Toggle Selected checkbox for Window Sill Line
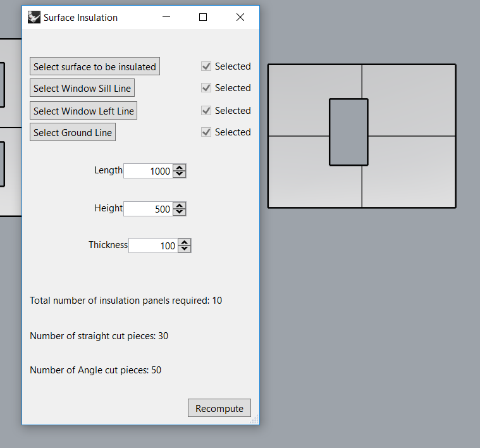The height and width of the screenshot is (448, 480). (x=206, y=88)
